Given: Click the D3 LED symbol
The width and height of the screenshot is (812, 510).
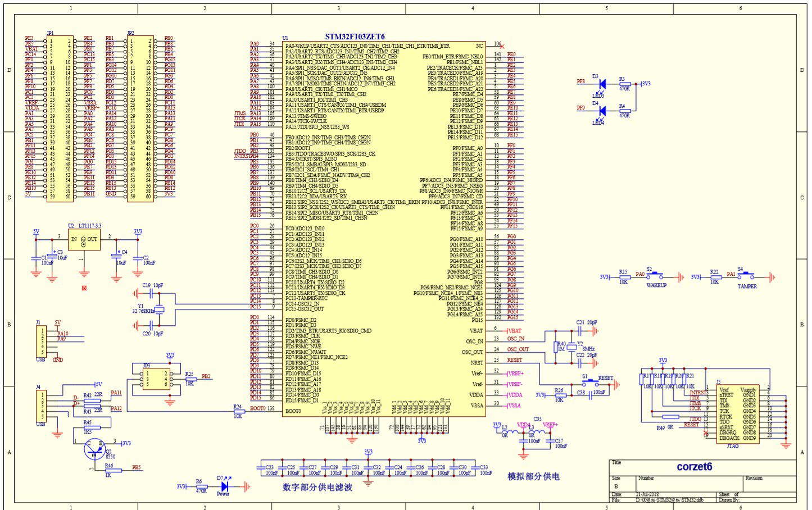Looking at the screenshot, I should coord(601,84).
